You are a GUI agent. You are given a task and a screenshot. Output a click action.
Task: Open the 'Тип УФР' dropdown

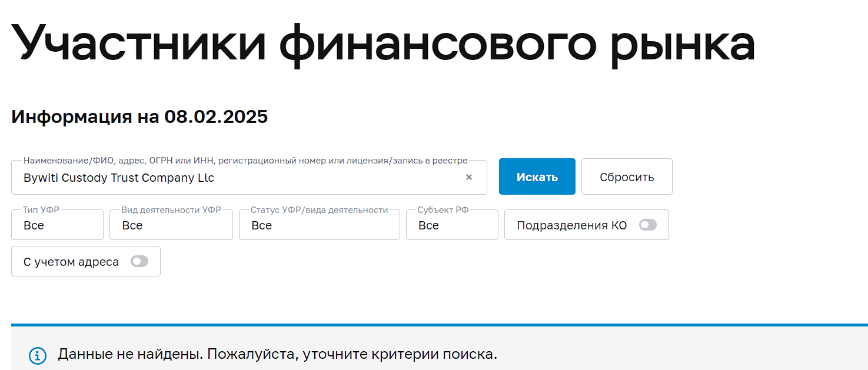[x=57, y=225]
